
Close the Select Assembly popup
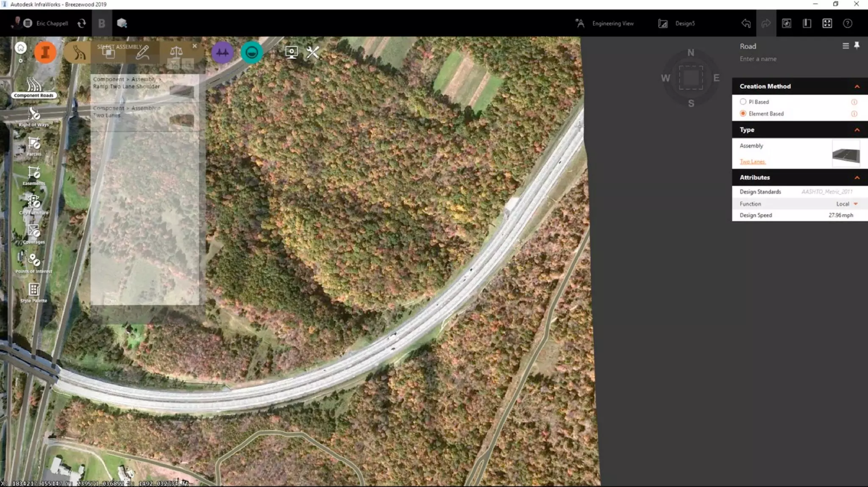(x=195, y=46)
